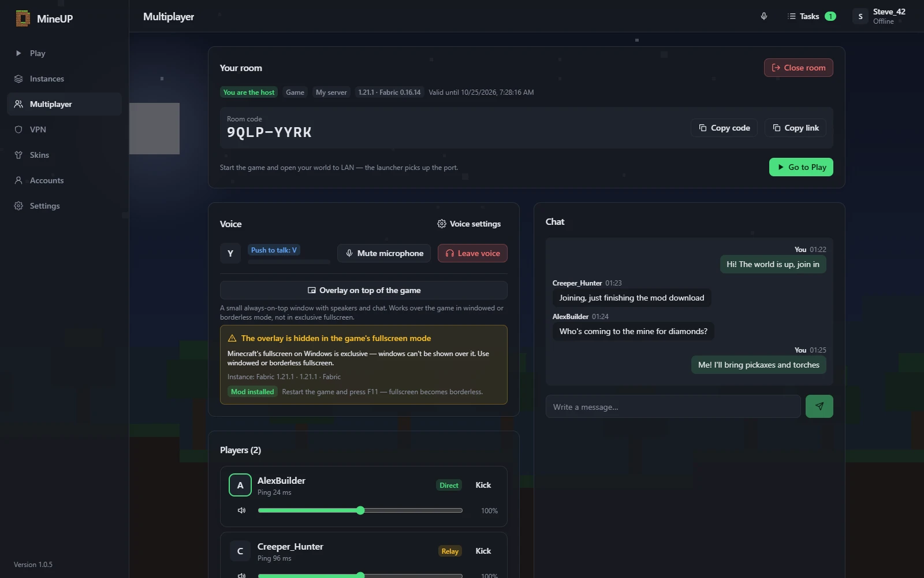924x578 pixels.
Task: Toggle Mute microphone
Action: click(x=384, y=253)
